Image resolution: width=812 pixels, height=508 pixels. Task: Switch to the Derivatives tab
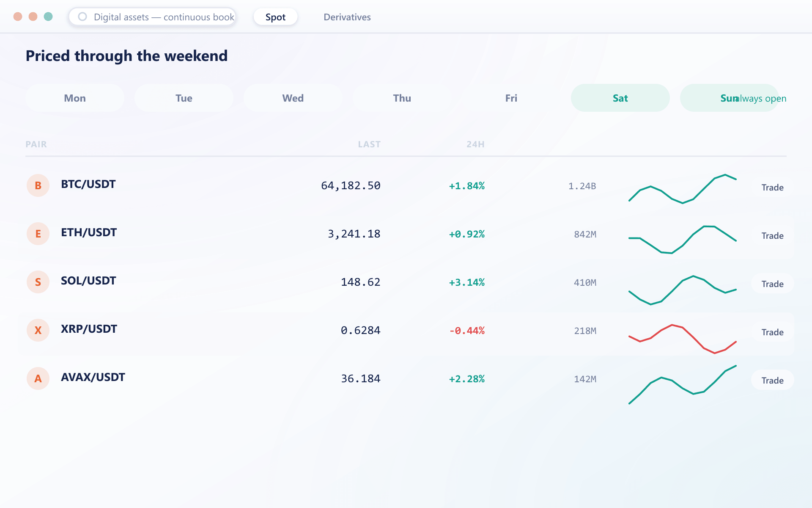347,17
